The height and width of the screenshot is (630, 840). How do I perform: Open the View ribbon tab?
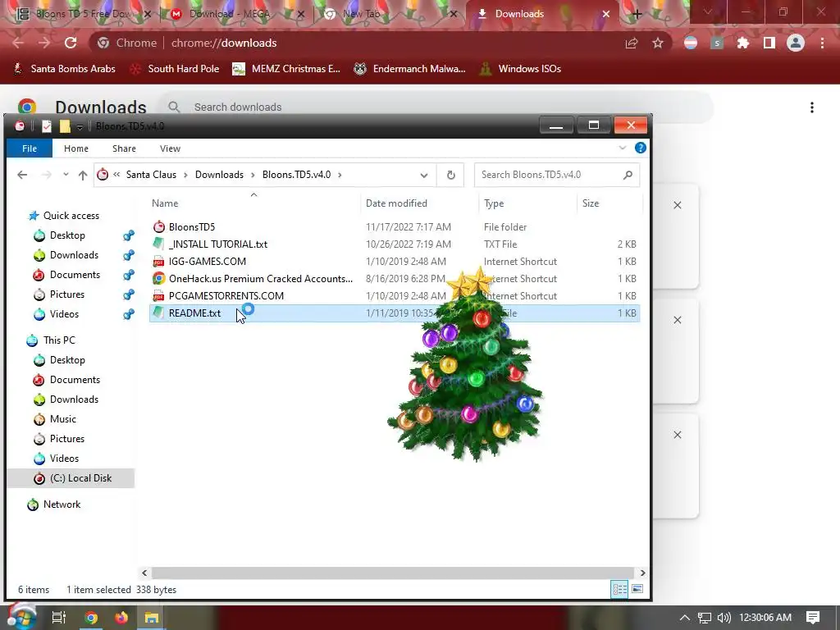pyautogui.click(x=170, y=148)
